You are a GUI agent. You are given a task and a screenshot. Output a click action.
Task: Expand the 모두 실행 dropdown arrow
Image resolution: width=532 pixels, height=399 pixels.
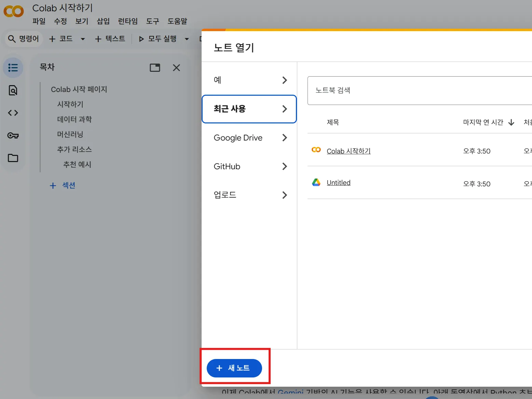[187, 39]
